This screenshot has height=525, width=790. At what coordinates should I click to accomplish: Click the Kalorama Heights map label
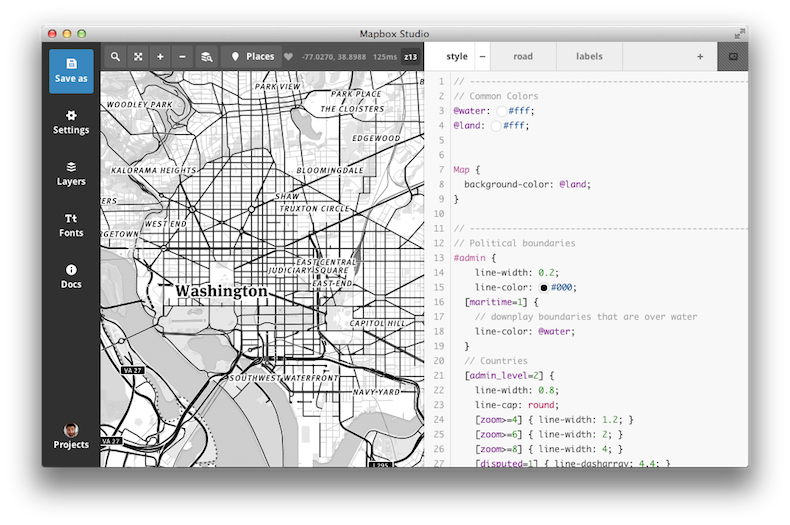(x=154, y=170)
